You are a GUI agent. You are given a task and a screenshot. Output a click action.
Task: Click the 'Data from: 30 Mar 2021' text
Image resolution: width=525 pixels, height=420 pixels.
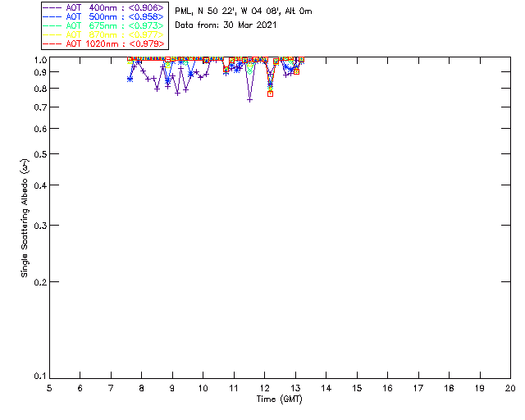[x=226, y=25]
